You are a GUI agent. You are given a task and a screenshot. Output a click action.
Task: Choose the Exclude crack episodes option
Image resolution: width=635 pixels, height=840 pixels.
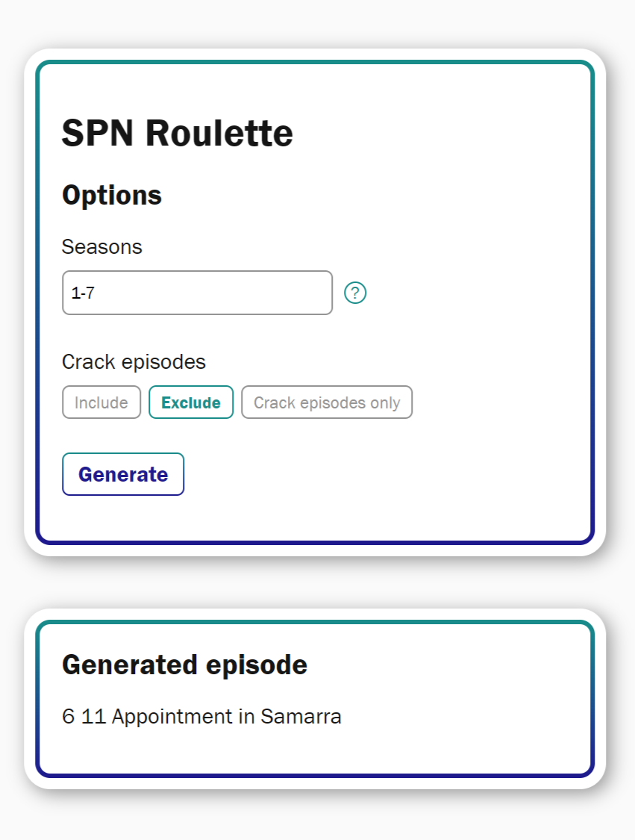(x=191, y=402)
